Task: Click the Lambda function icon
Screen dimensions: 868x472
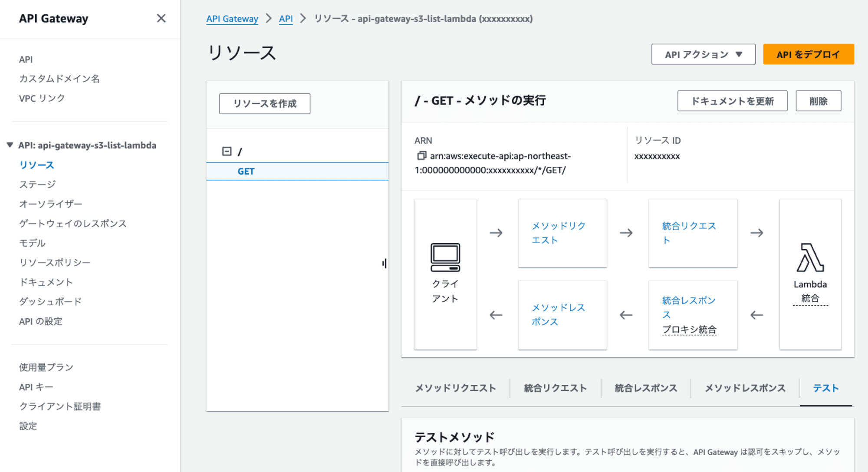Action: 810,257
